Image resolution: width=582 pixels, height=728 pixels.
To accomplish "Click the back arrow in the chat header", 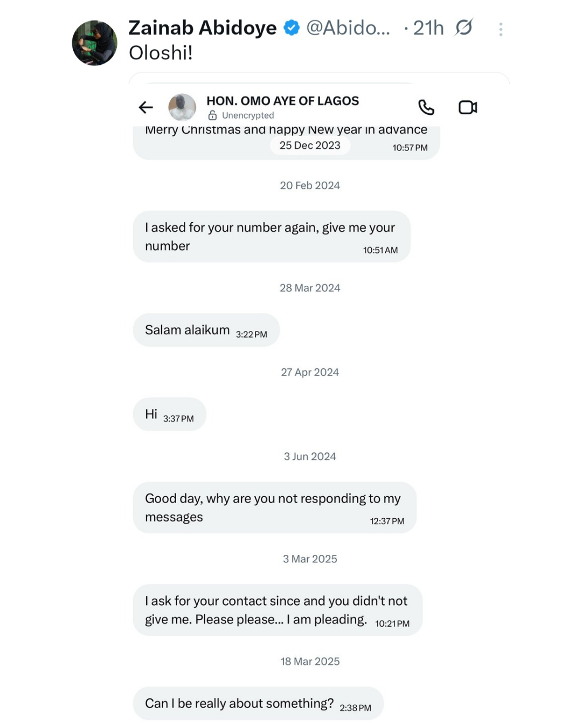I will coord(145,107).
